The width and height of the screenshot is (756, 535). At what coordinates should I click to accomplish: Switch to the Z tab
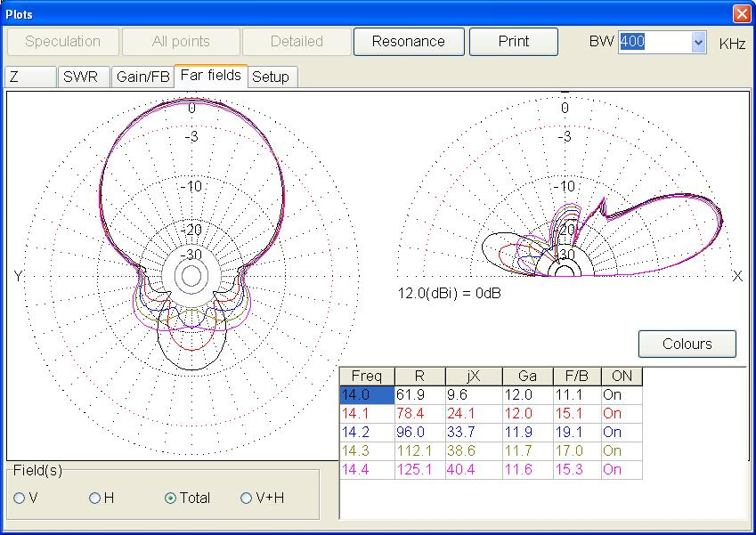coord(30,77)
